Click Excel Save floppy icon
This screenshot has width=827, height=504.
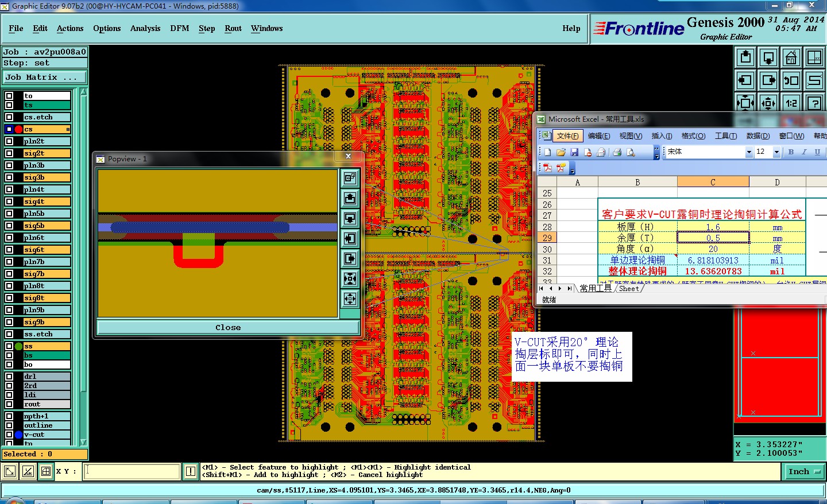(x=574, y=152)
